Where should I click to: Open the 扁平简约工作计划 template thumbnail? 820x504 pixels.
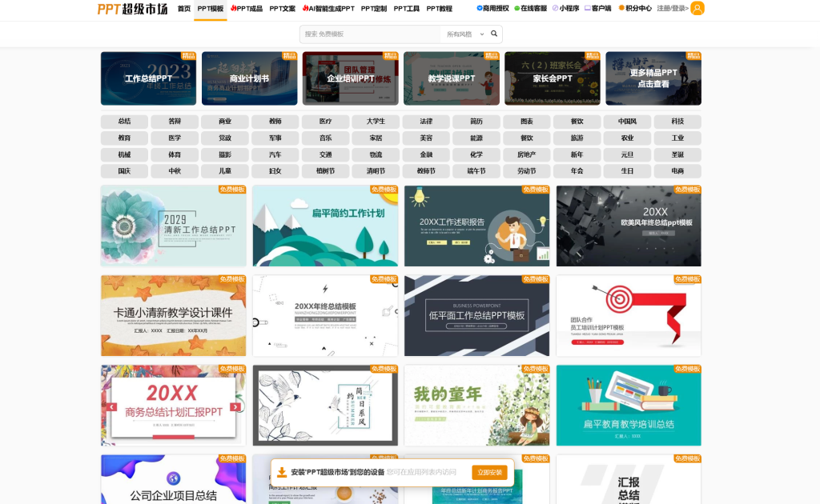coord(324,226)
